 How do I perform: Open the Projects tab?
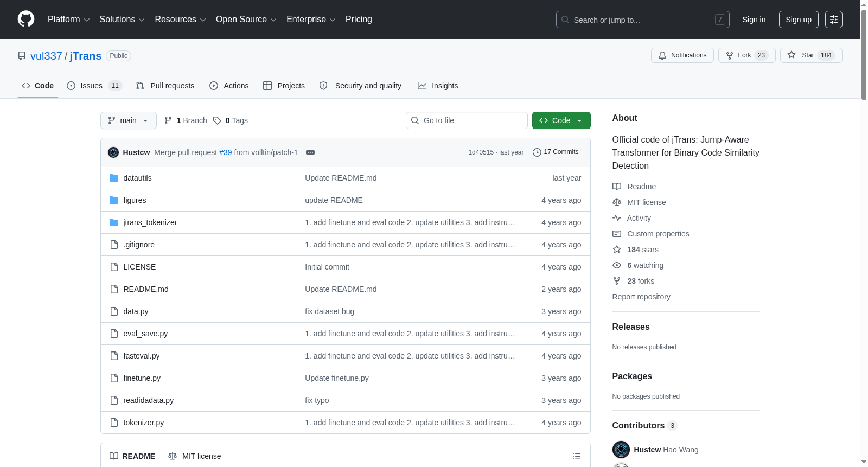(x=284, y=86)
